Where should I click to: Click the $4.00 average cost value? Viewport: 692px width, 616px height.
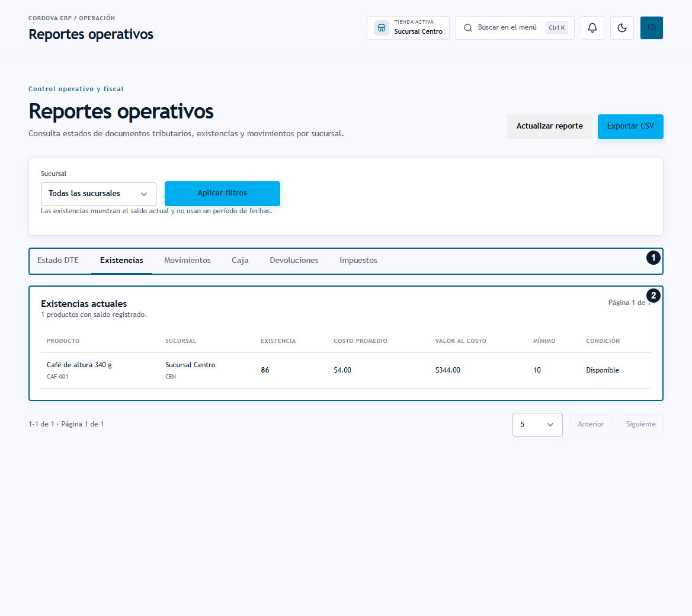pyautogui.click(x=342, y=370)
